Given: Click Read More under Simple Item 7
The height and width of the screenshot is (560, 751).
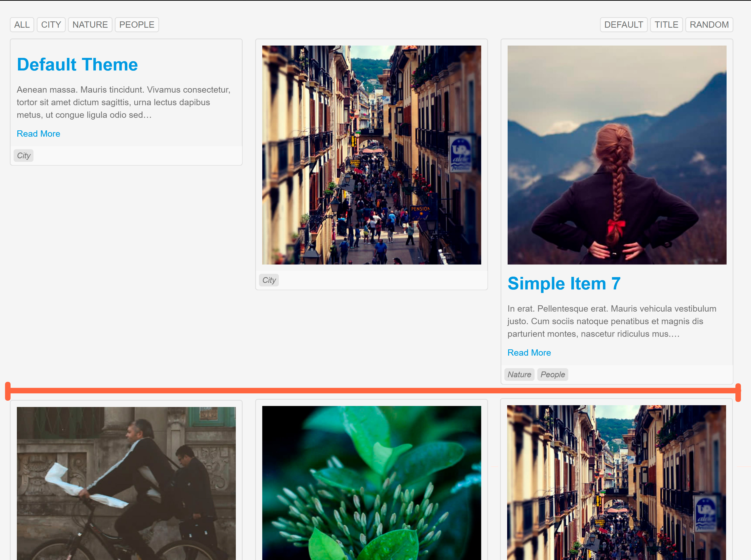Looking at the screenshot, I should coord(529,353).
